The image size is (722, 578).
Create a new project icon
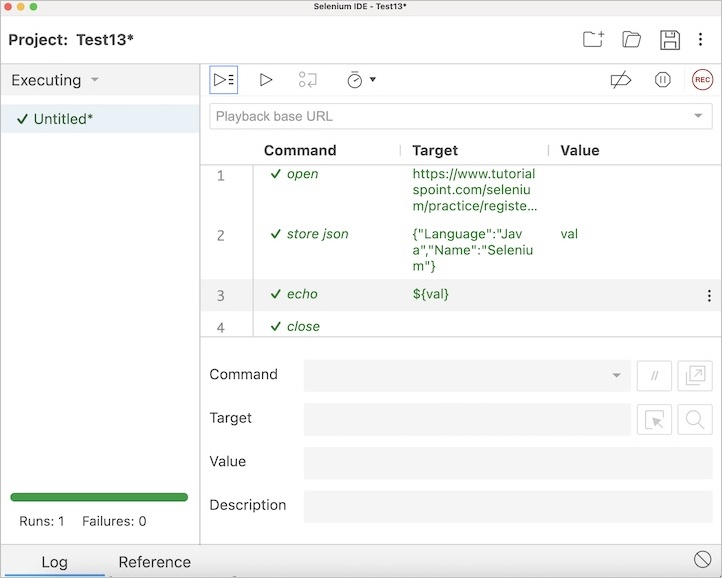pos(593,40)
